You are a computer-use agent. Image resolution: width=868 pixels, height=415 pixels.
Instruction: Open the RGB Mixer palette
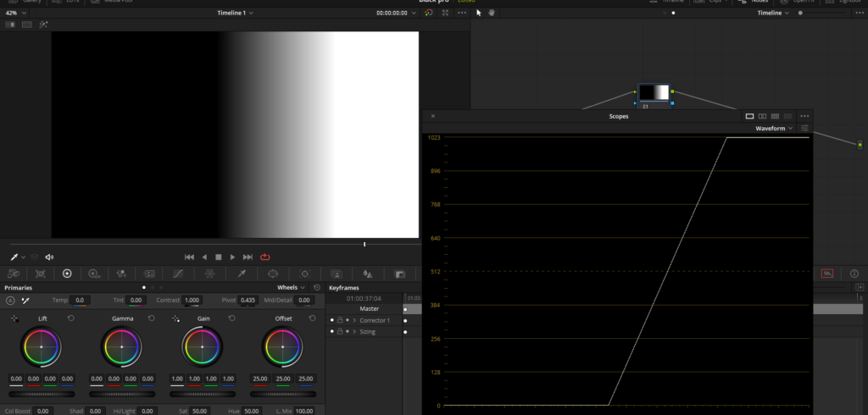(x=121, y=274)
